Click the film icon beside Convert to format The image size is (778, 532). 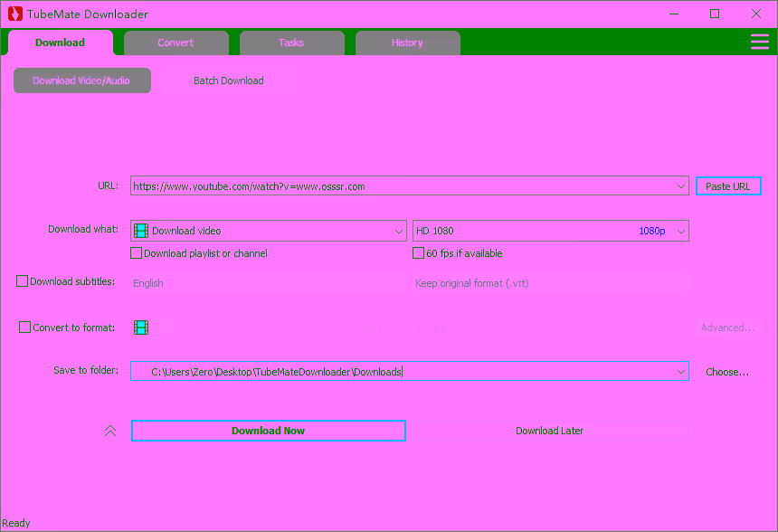coord(141,328)
